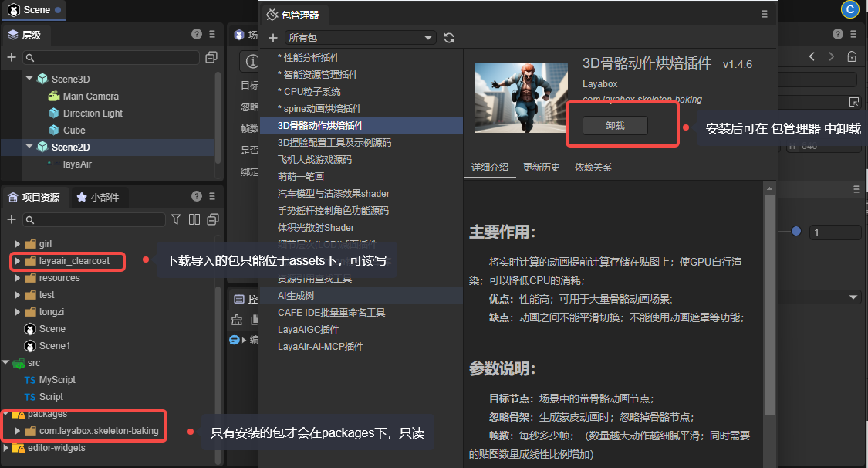The image size is (868, 468).
Task: Click the lock icon in inspector header
Action: click(x=852, y=56)
